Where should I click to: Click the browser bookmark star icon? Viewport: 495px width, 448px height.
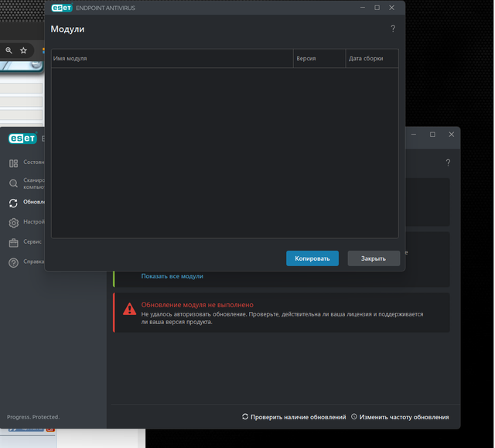(23, 50)
